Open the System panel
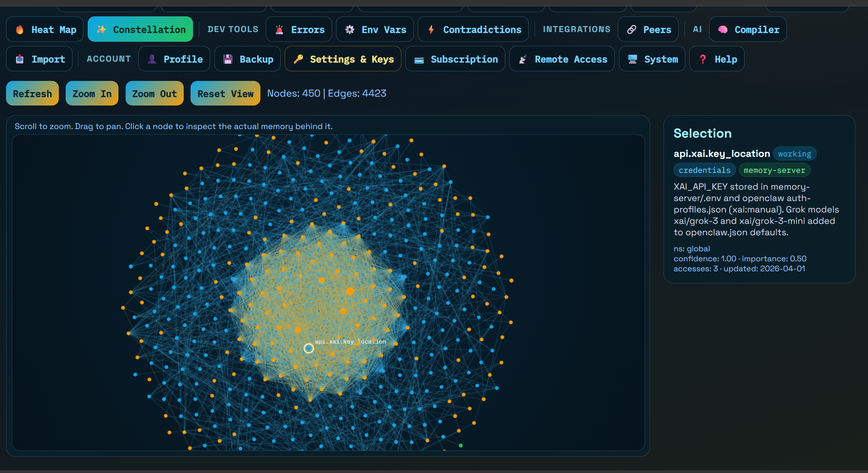The width and height of the screenshot is (868, 473). (652, 59)
